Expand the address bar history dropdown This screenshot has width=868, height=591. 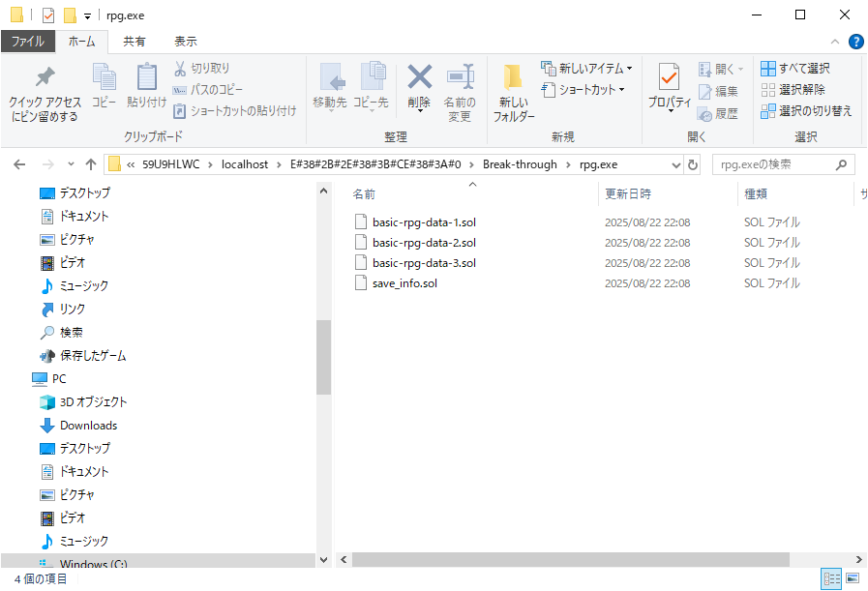(x=676, y=164)
